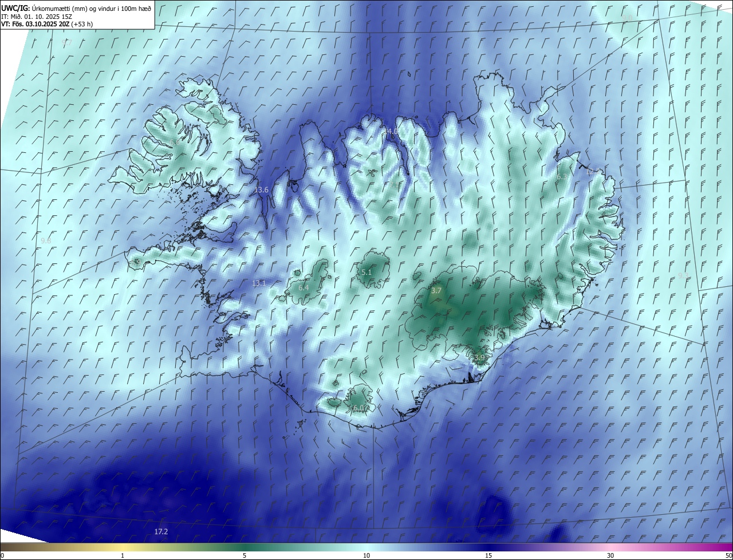Click the 13.1 value on the map
733x560 pixels.
(259, 283)
